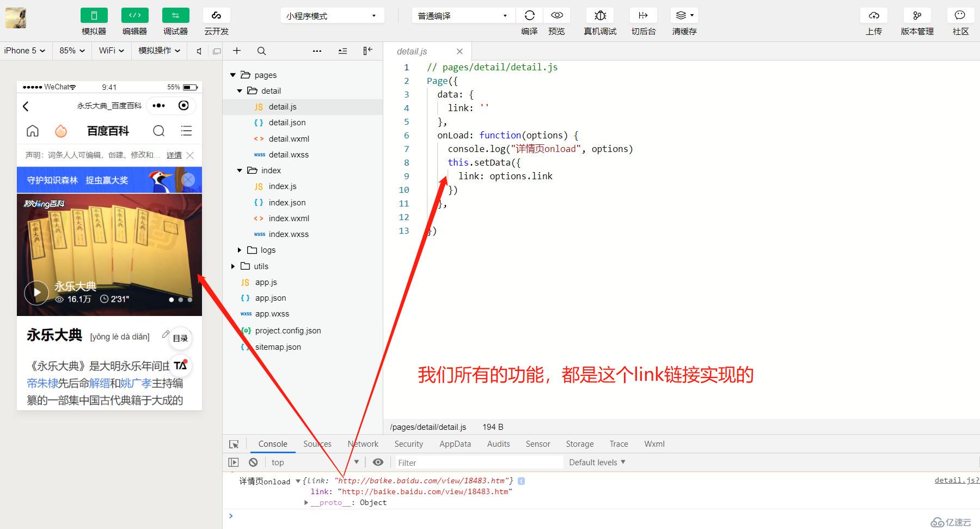Expand the utils folder

[233, 266]
